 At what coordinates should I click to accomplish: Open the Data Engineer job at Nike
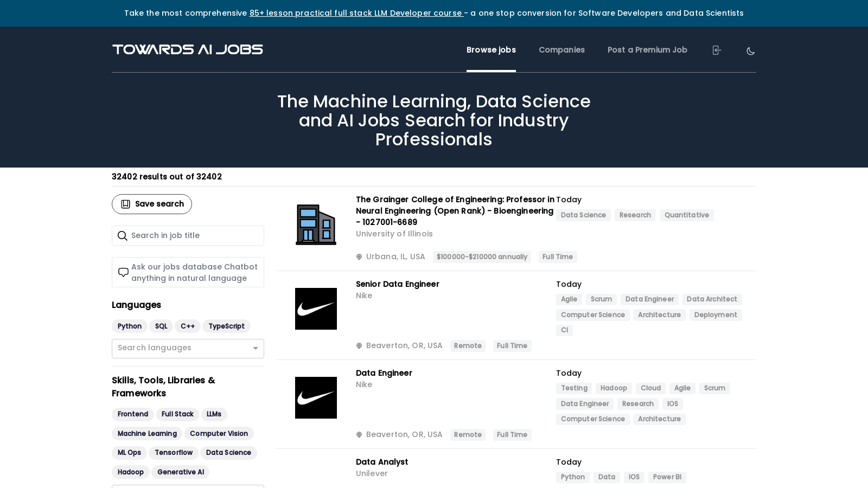coord(384,373)
